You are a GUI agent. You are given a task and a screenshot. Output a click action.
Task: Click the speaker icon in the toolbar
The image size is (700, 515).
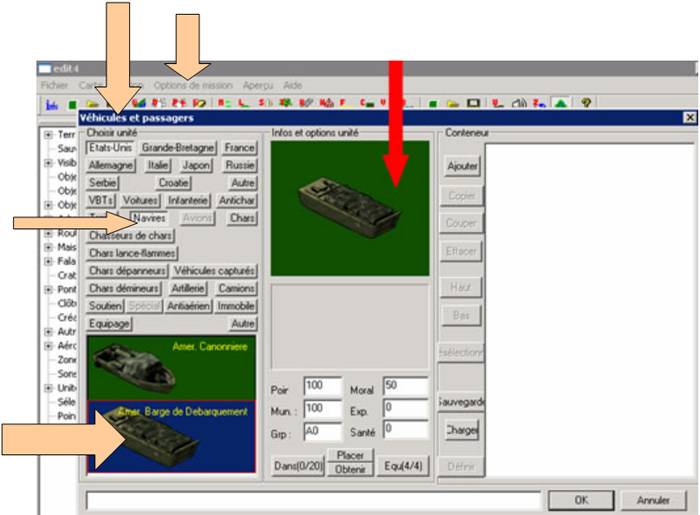520,103
